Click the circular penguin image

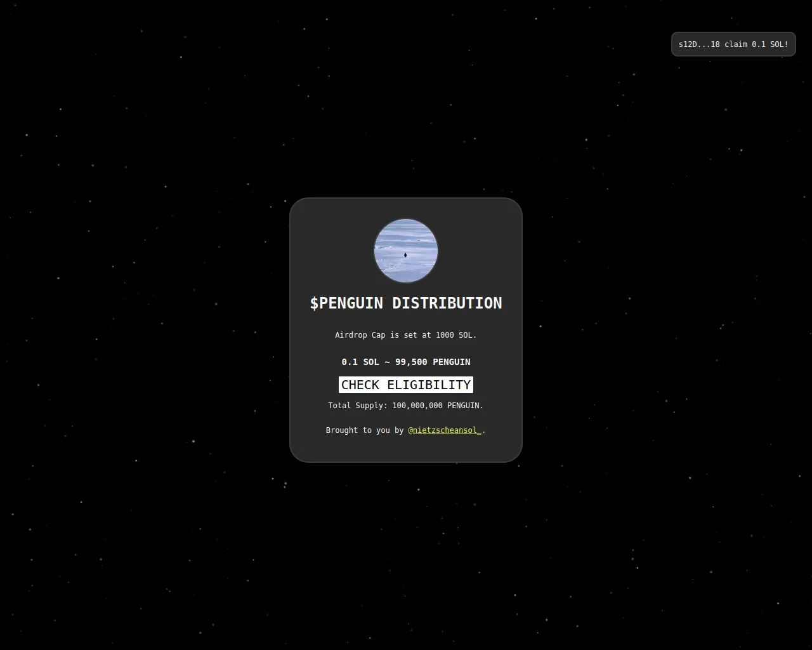coord(406,251)
